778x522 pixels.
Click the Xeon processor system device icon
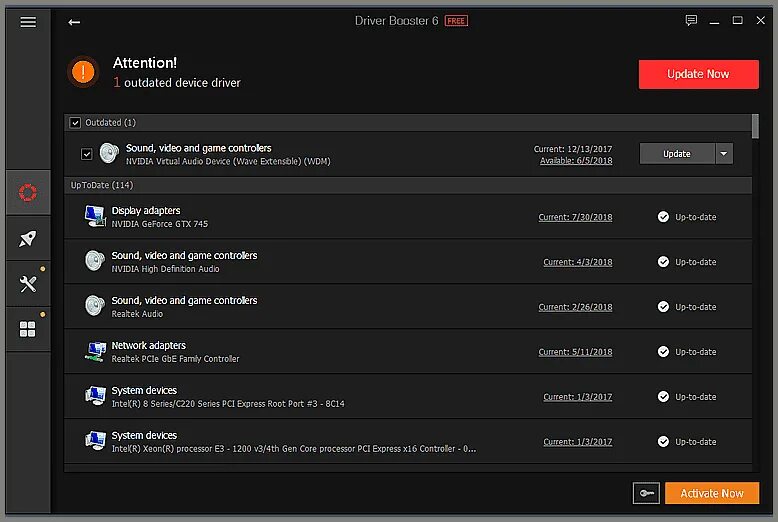[95, 441]
